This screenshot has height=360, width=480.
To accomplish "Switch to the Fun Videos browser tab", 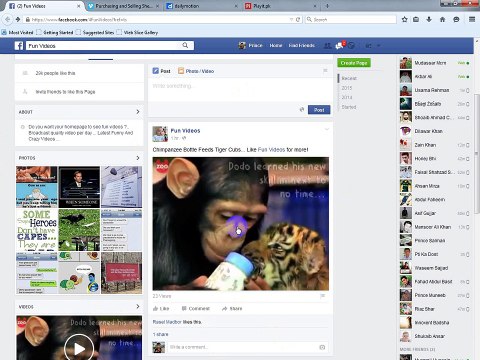I will point(45,6).
